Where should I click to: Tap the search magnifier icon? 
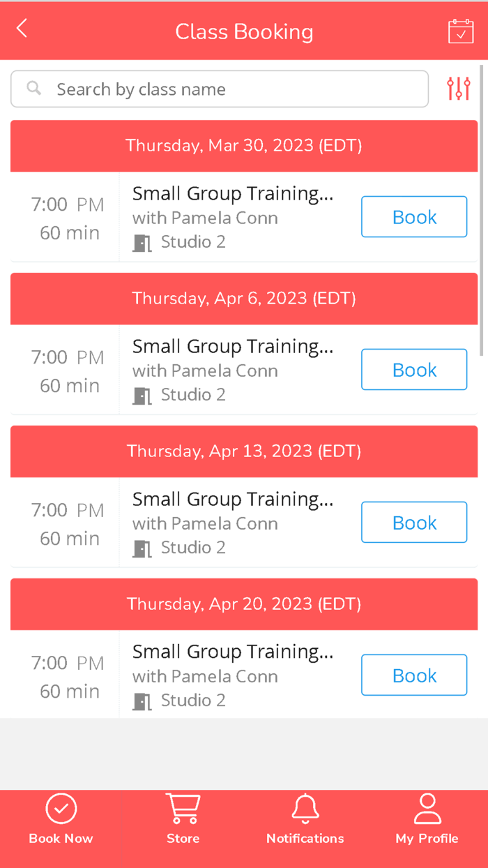pyautogui.click(x=33, y=88)
